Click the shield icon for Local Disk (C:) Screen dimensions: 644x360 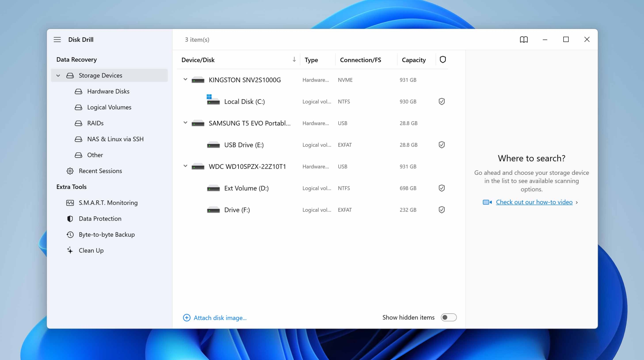(x=441, y=101)
